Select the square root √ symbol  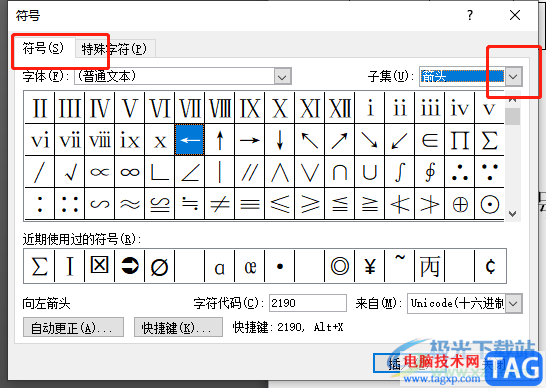pyautogui.click(x=70, y=172)
